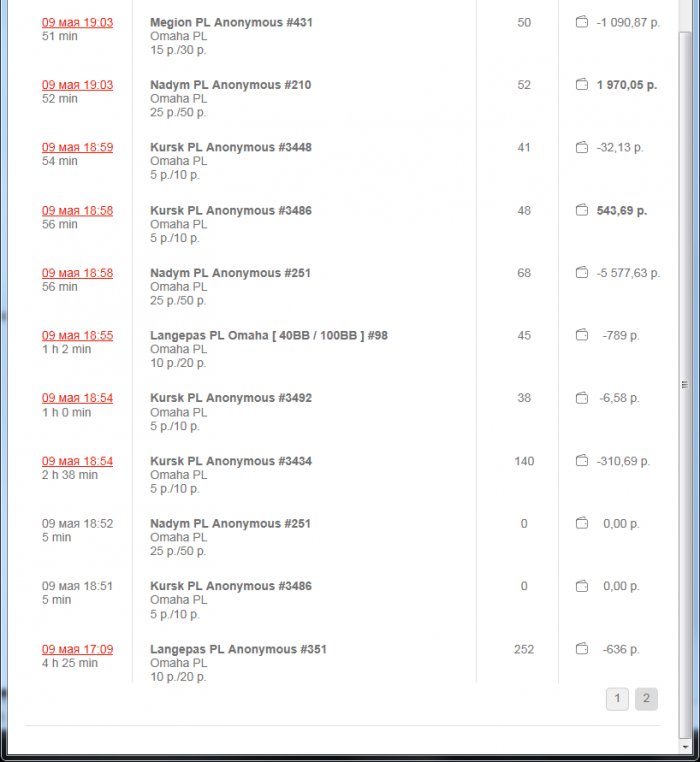Open the date link for Megion PL Anonymous #431
This screenshot has width=700, height=762.
pyautogui.click(x=77, y=22)
